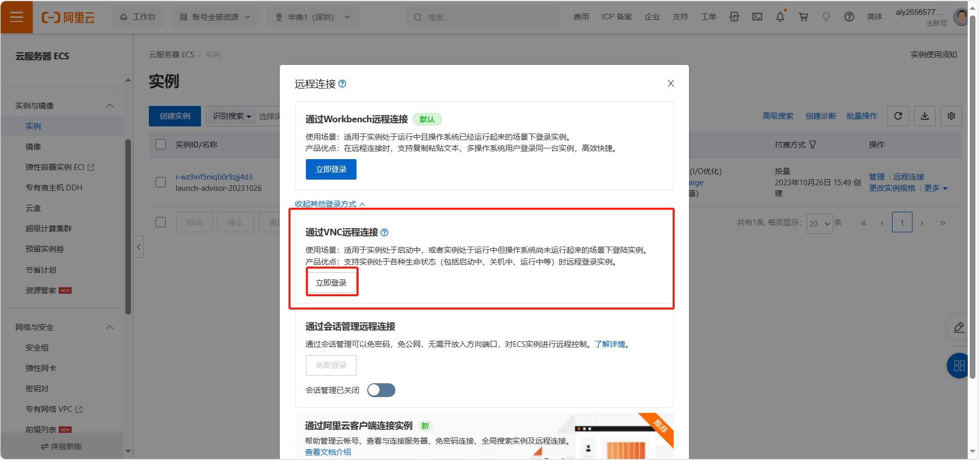Click 立即登录 under Workbench remote connection

[331, 169]
